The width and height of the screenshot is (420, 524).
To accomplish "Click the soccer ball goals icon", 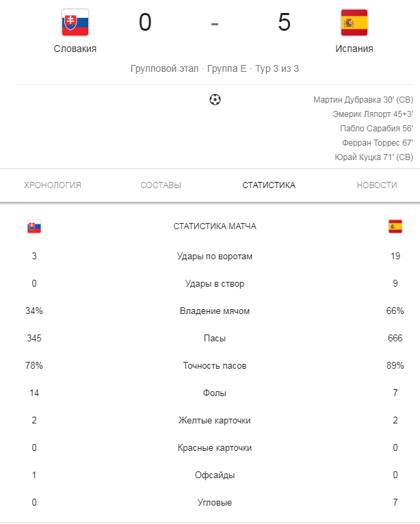I will pos(215,100).
